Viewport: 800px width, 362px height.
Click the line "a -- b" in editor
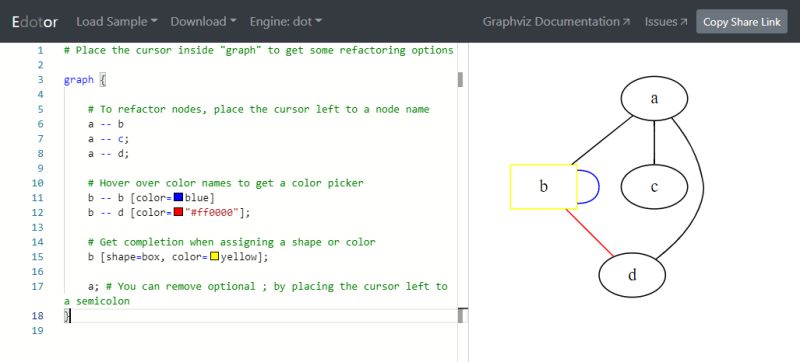[x=106, y=124]
